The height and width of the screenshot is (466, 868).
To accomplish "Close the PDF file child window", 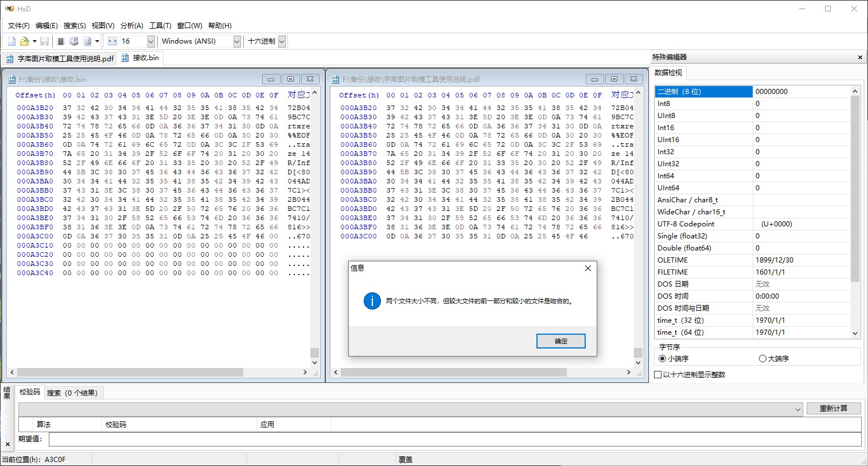I will point(633,79).
